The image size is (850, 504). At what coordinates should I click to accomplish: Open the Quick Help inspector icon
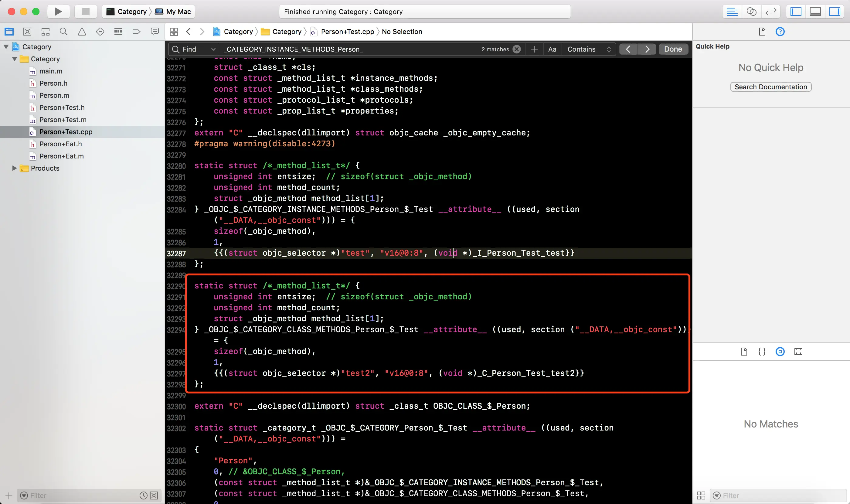tap(780, 32)
